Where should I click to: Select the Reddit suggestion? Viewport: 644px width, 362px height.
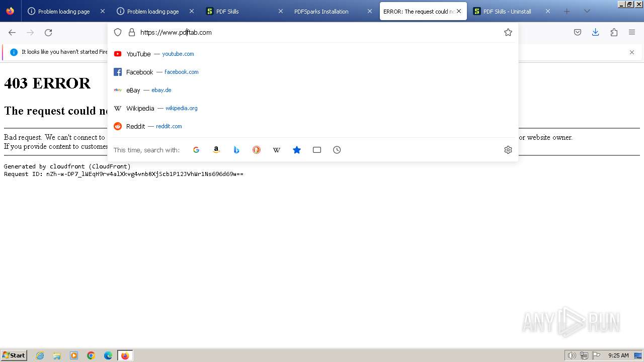(313, 126)
